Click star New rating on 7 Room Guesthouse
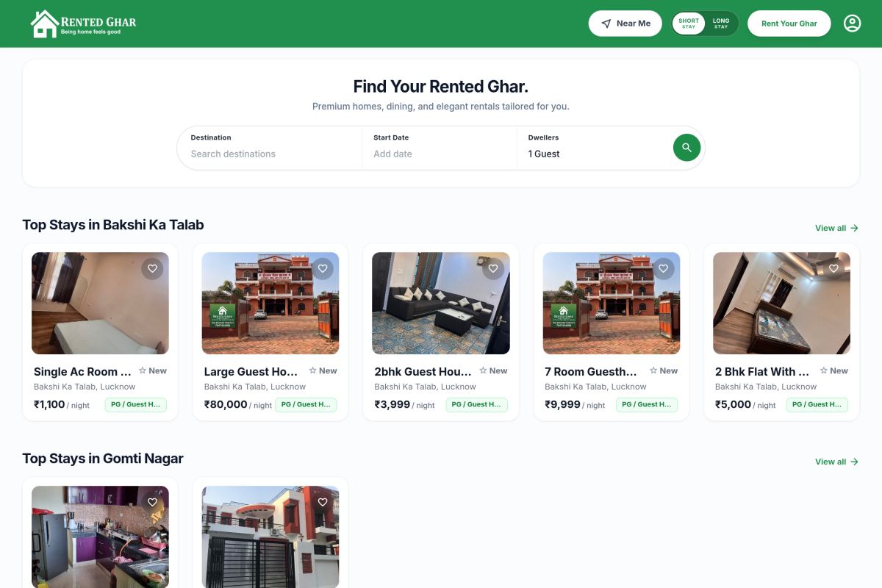882x588 pixels. (x=664, y=371)
